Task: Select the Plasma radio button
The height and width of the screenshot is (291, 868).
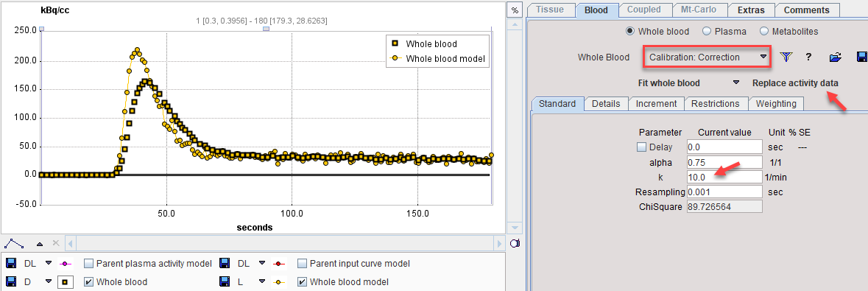Action: (x=706, y=32)
